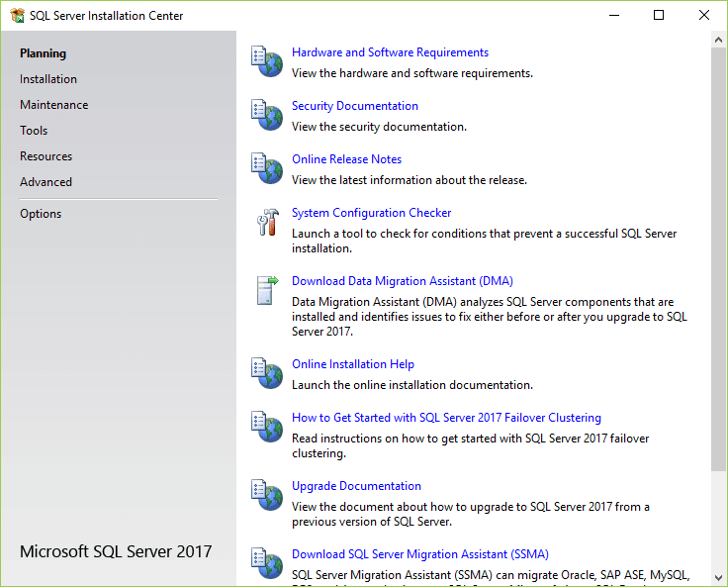Open the System Configuration Checker link
The height and width of the screenshot is (587, 728).
point(371,213)
